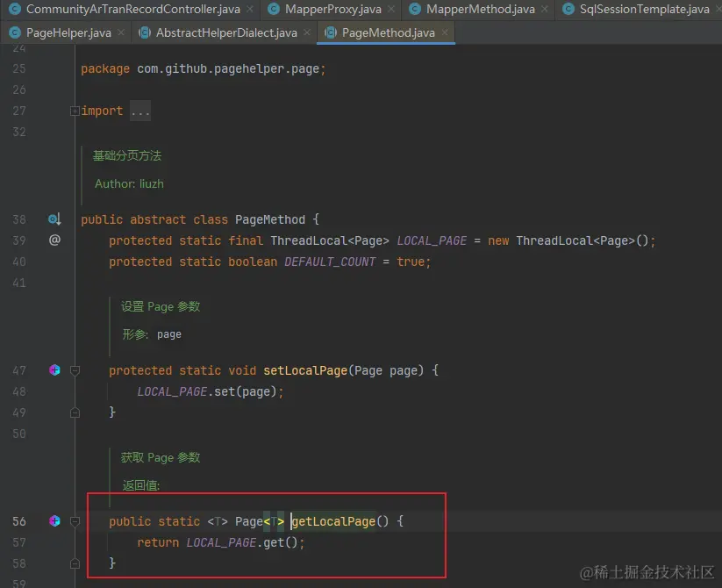Viewport: 722px width, 588px height.
Task: Collapse the getLocalPage method at line 56
Action: pos(75,521)
